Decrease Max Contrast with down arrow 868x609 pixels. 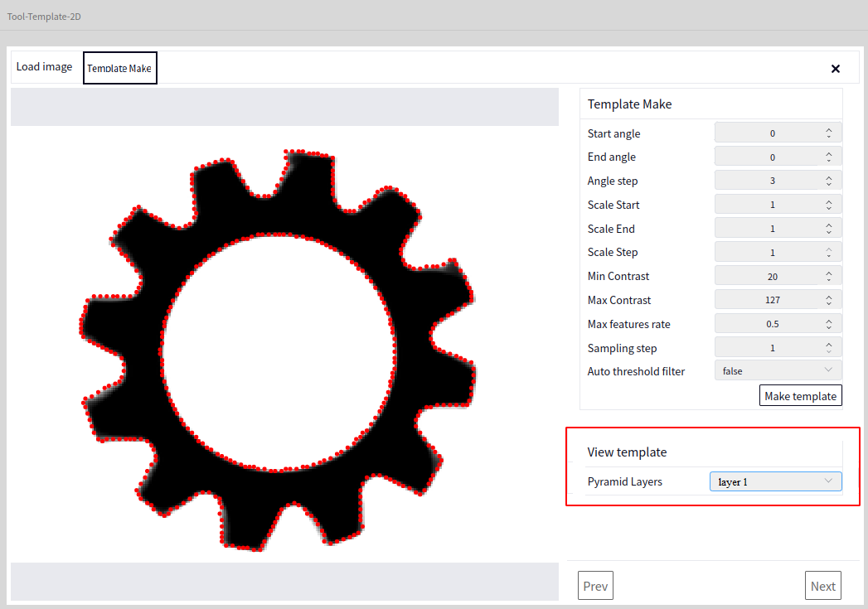(829, 302)
